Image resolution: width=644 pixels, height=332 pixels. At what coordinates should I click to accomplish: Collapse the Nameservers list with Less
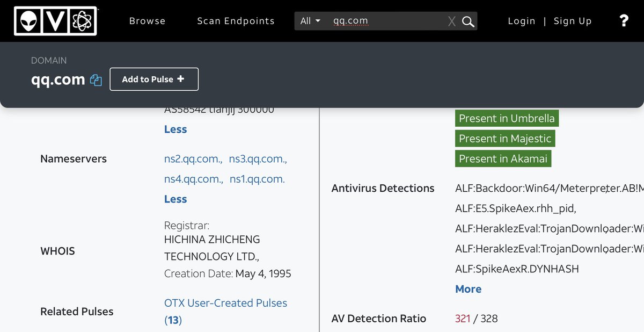click(175, 199)
